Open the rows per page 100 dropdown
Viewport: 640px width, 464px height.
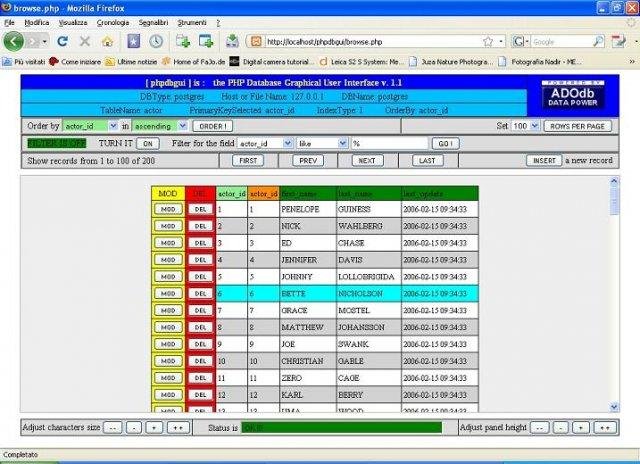536,126
